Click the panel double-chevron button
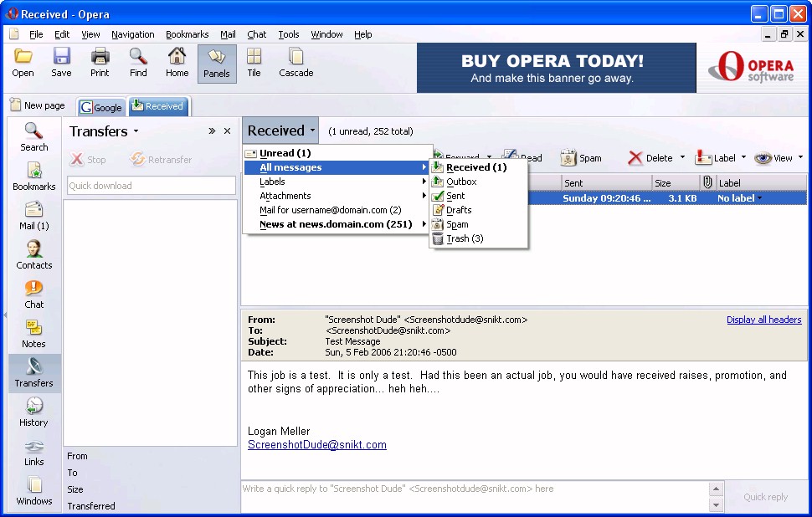This screenshot has width=812, height=517. point(212,131)
